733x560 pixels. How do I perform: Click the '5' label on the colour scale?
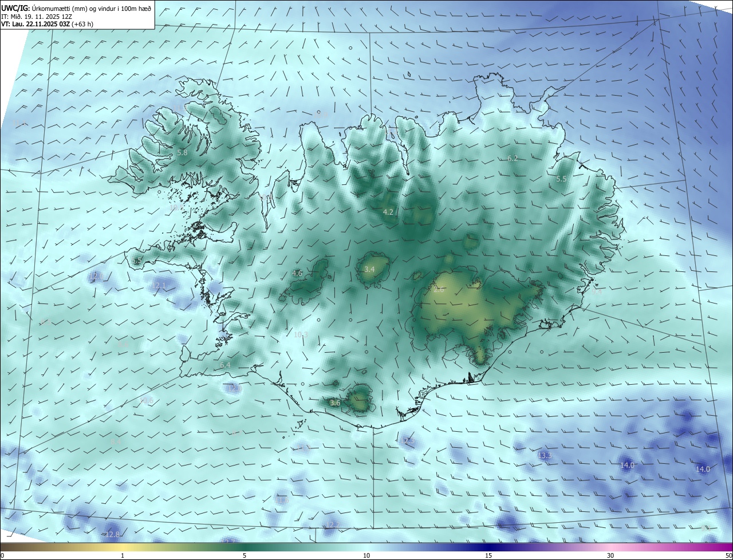coord(245,555)
